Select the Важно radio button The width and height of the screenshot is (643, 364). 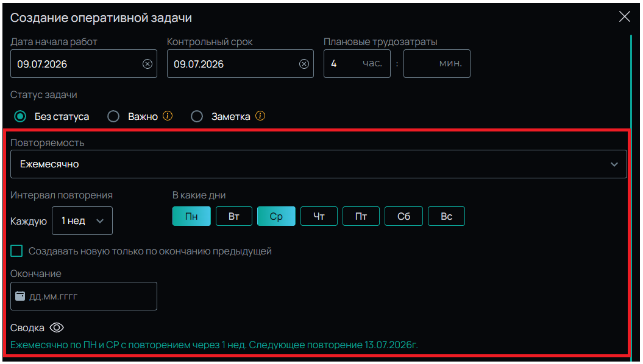click(x=113, y=116)
